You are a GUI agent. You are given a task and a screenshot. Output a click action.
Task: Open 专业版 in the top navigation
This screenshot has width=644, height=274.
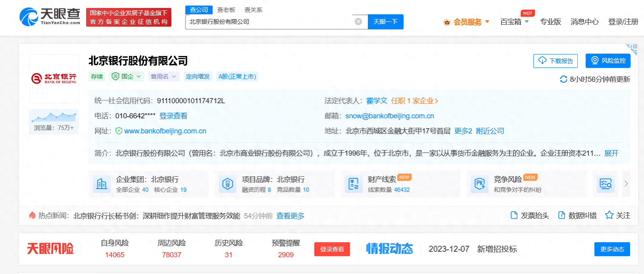pyautogui.click(x=550, y=22)
